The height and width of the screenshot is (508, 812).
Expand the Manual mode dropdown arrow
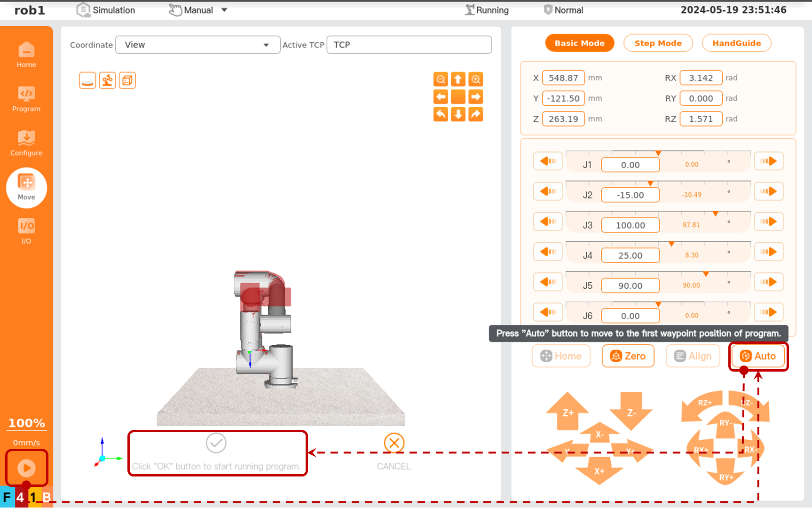224,10
